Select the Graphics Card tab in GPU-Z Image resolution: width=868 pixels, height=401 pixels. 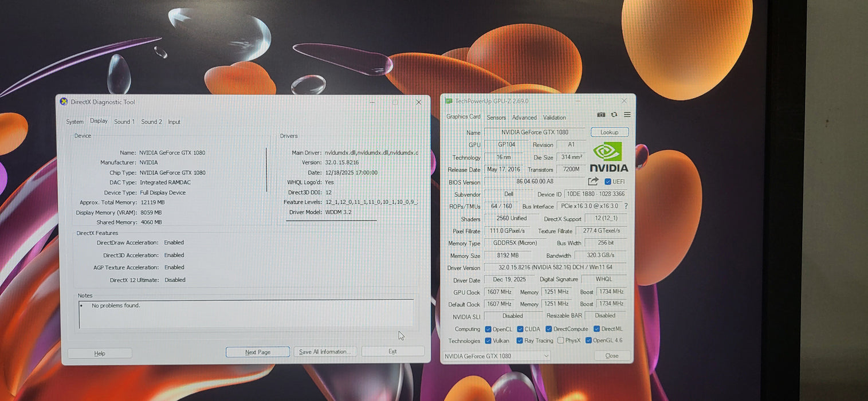coord(464,117)
